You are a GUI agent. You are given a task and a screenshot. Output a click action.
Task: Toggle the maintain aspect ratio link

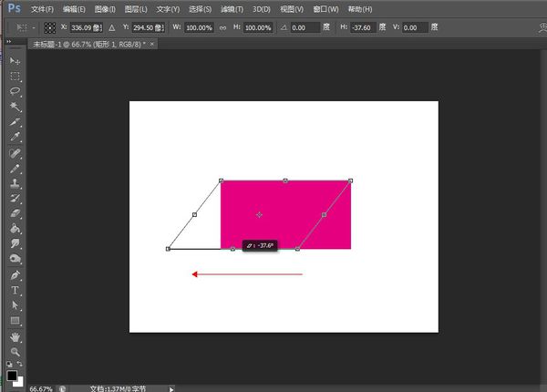click(x=223, y=28)
